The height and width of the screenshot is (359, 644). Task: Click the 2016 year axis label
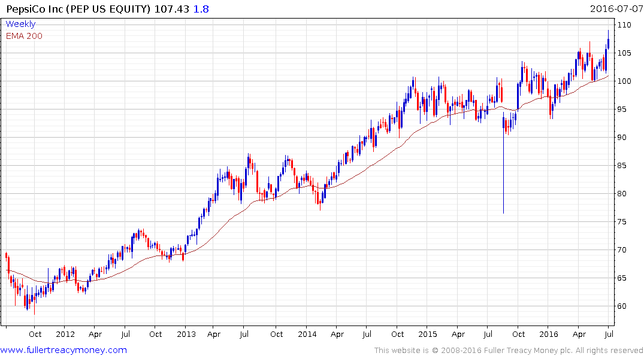pyautogui.click(x=549, y=334)
